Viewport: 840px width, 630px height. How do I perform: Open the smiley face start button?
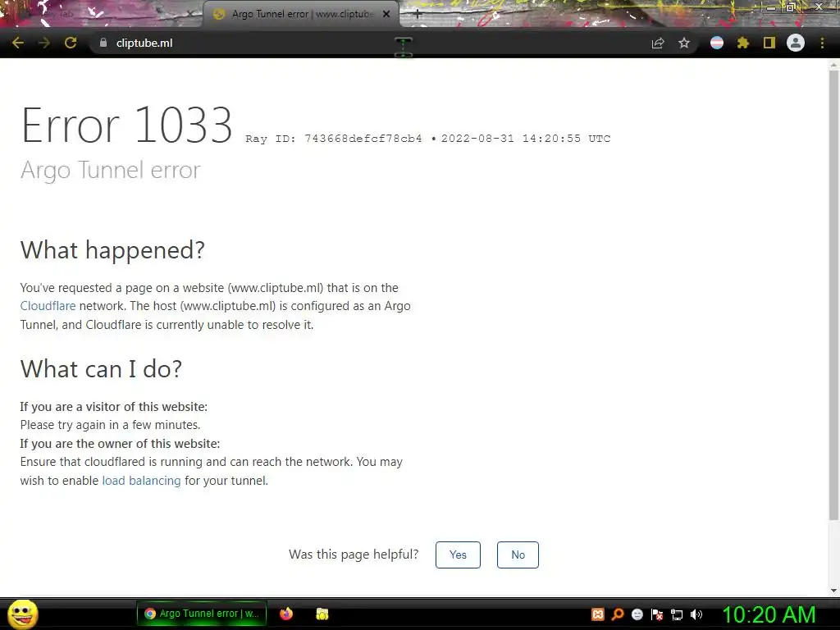pos(23,614)
